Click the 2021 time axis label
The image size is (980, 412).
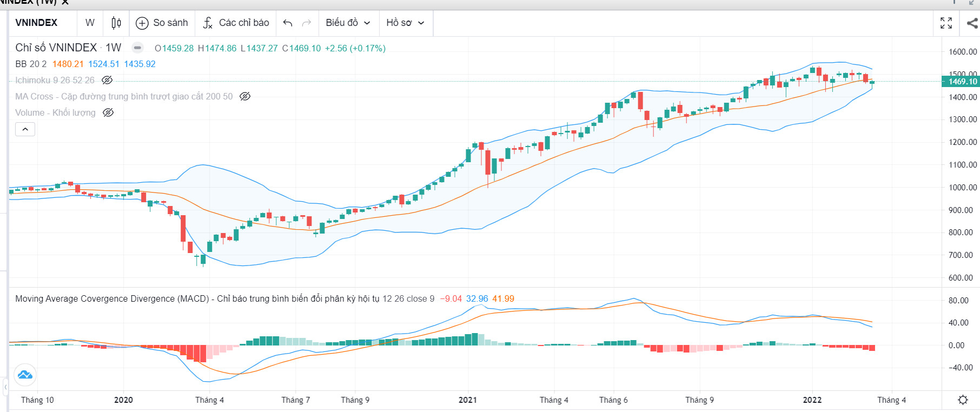(468, 400)
